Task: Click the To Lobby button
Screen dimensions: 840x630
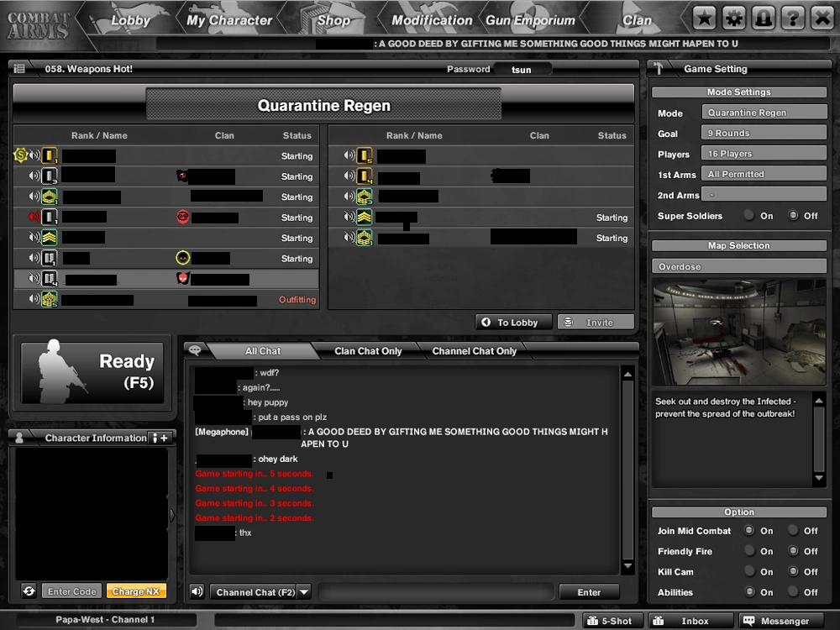Action: [x=513, y=322]
